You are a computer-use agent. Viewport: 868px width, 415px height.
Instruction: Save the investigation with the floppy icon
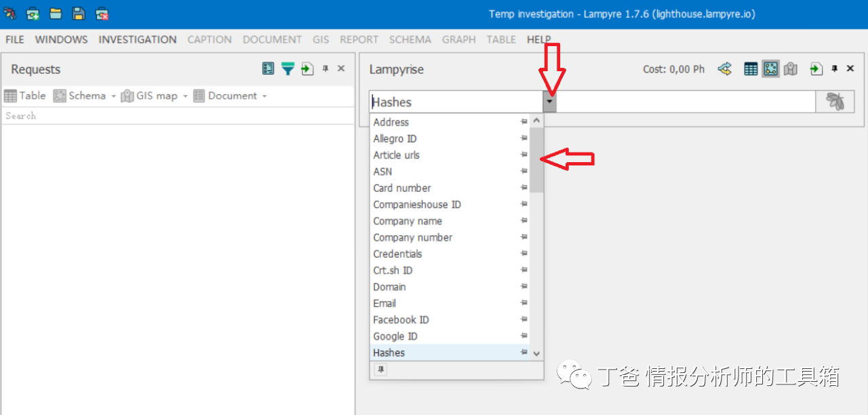tap(79, 14)
